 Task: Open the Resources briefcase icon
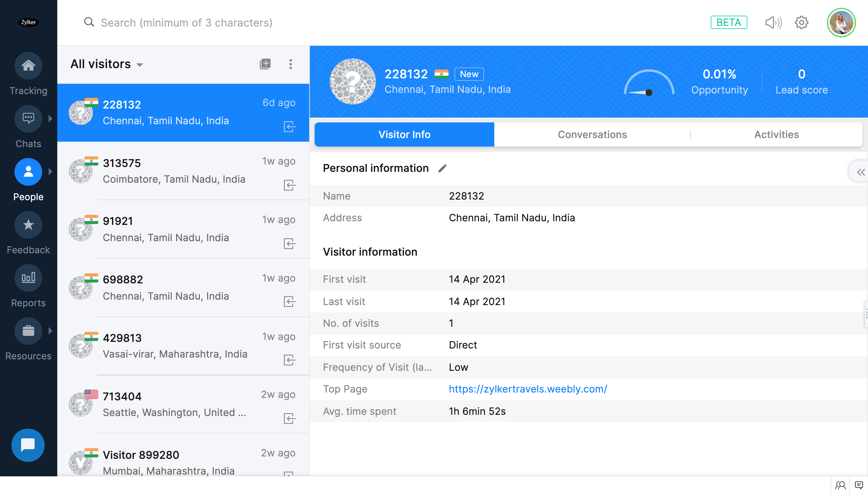click(x=28, y=331)
